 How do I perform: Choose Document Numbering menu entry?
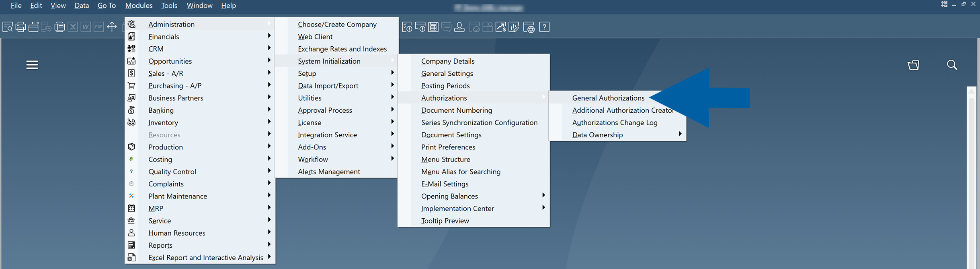click(x=456, y=110)
